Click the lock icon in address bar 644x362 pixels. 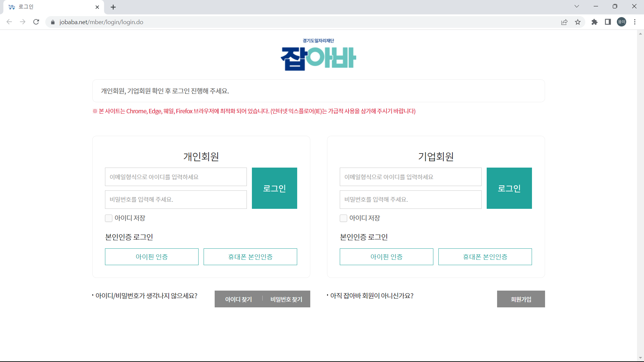(x=52, y=22)
